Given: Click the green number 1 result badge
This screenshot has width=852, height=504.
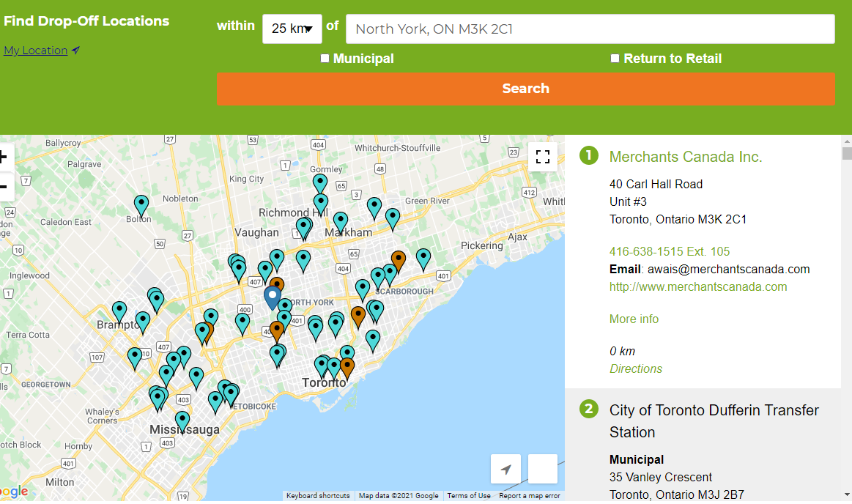Looking at the screenshot, I should 588,155.
